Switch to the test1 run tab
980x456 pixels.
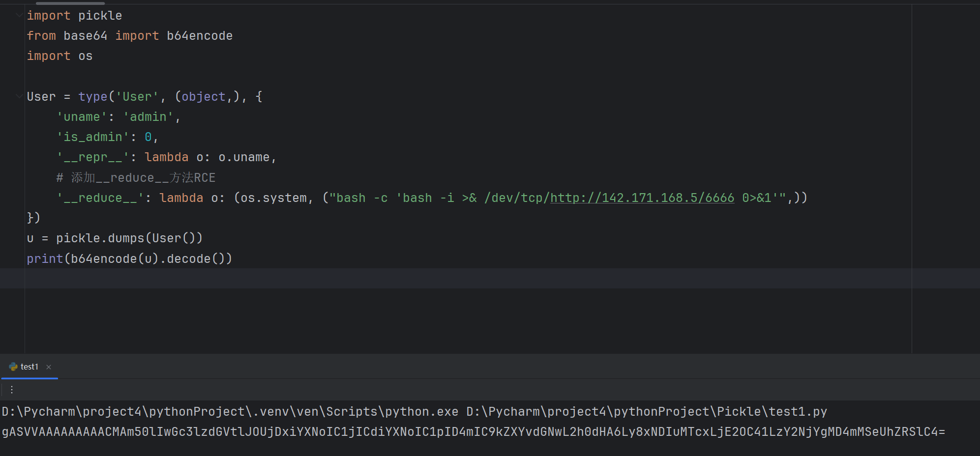point(30,367)
